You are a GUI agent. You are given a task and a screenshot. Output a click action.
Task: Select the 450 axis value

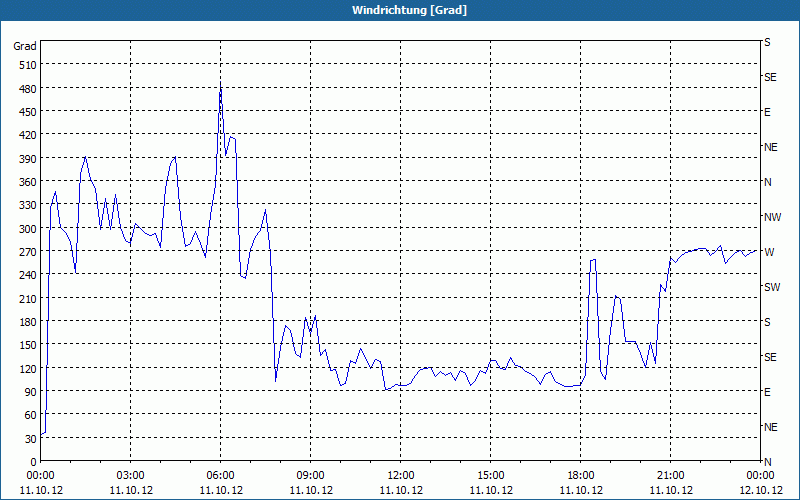click(28, 112)
